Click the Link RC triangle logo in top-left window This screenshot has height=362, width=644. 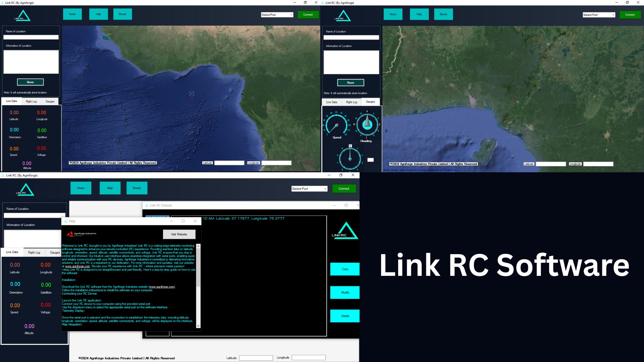pyautogui.click(x=22, y=15)
